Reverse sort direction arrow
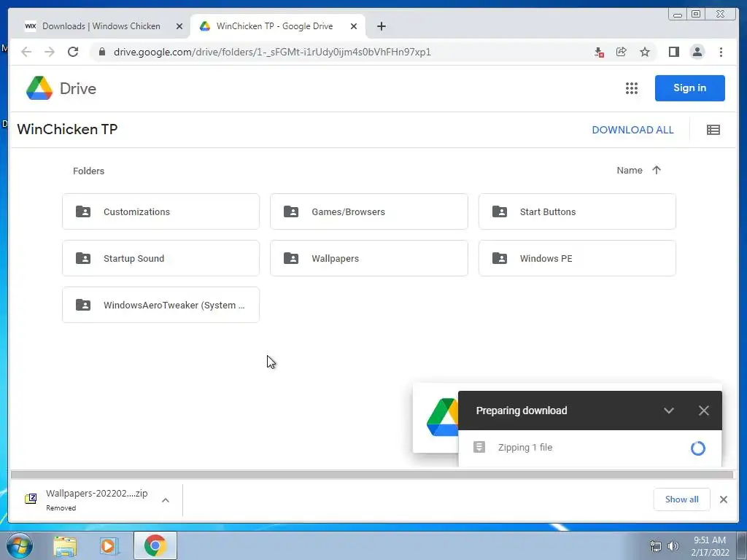Viewport: 747px width, 560px height. pyautogui.click(x=657, y=170)
